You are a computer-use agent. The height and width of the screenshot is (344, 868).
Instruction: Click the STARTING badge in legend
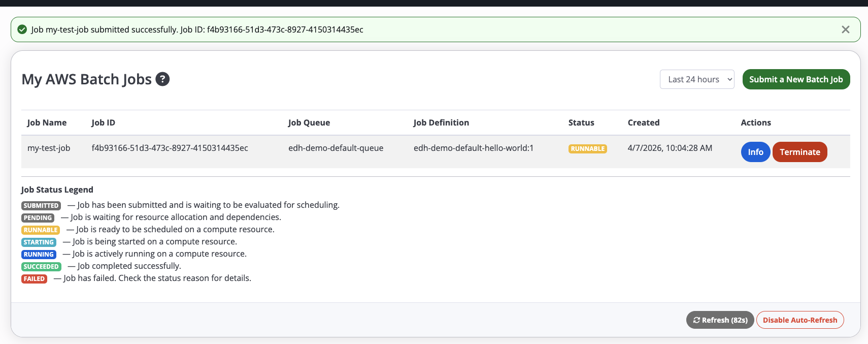pyautogui.click(x=39, y=242)
